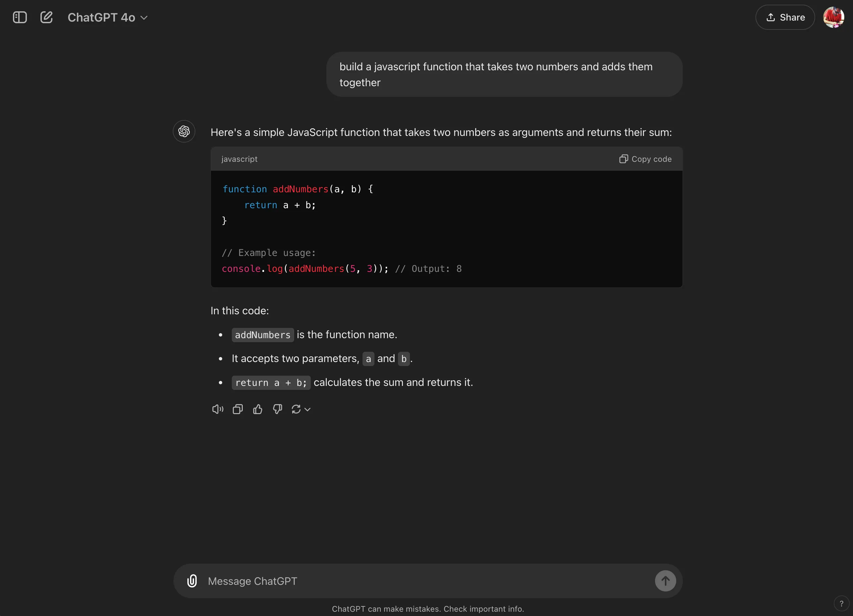Click the read aloud speaker icon
Screen dimensions: 853x616
click(x=217, y=409)
